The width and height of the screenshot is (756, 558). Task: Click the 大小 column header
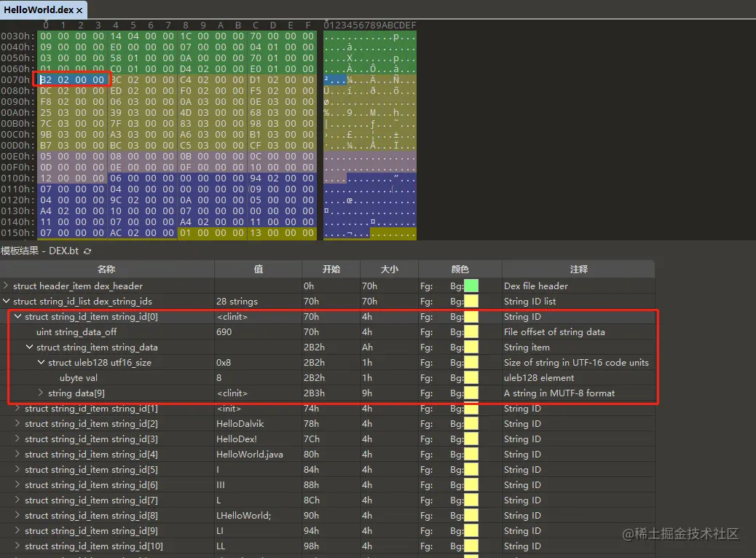click(389, 269)
